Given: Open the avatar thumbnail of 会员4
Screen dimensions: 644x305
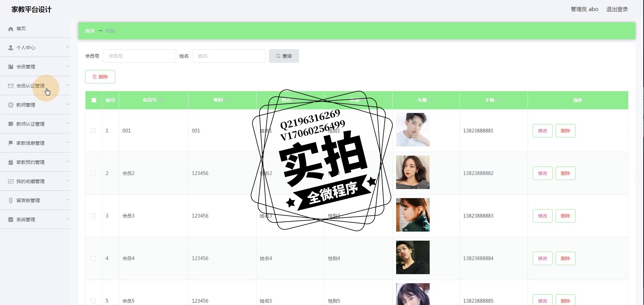Looking at the screenshot, I should [x=413, y=257].
